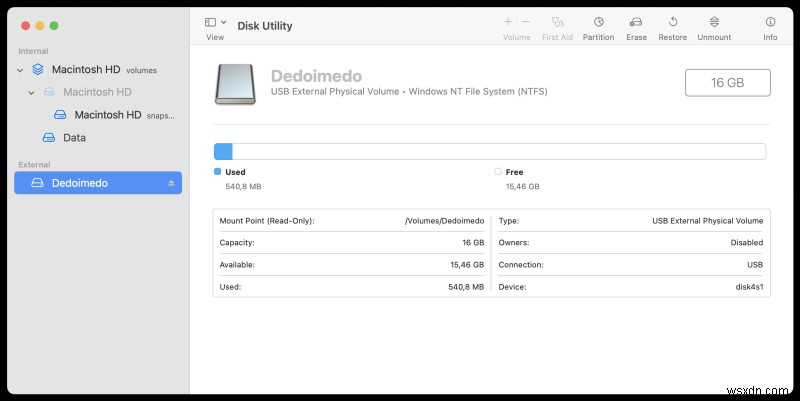
Task: Click the /Volumes/Dedoimedo mount point value
Action: (x=444, y=221)
